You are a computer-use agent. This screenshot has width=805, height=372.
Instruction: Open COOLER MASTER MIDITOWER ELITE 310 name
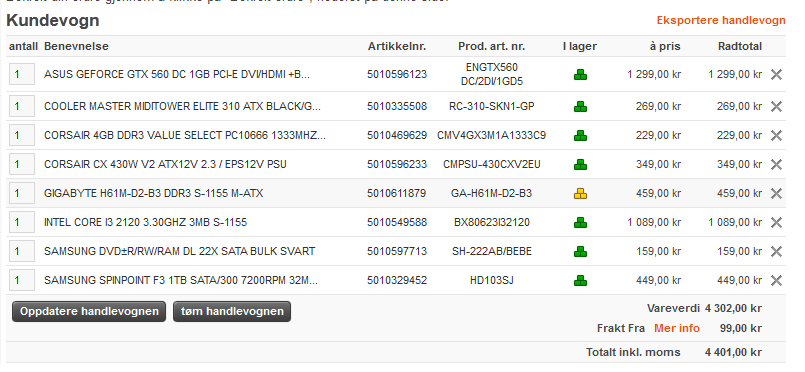pyautogui.click(x=182, y=106)
